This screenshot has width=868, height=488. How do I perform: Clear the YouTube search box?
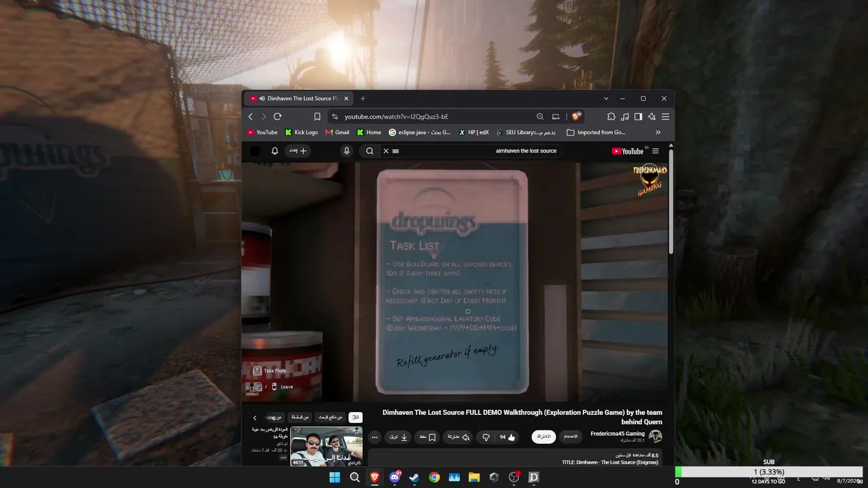pos(386,151)
